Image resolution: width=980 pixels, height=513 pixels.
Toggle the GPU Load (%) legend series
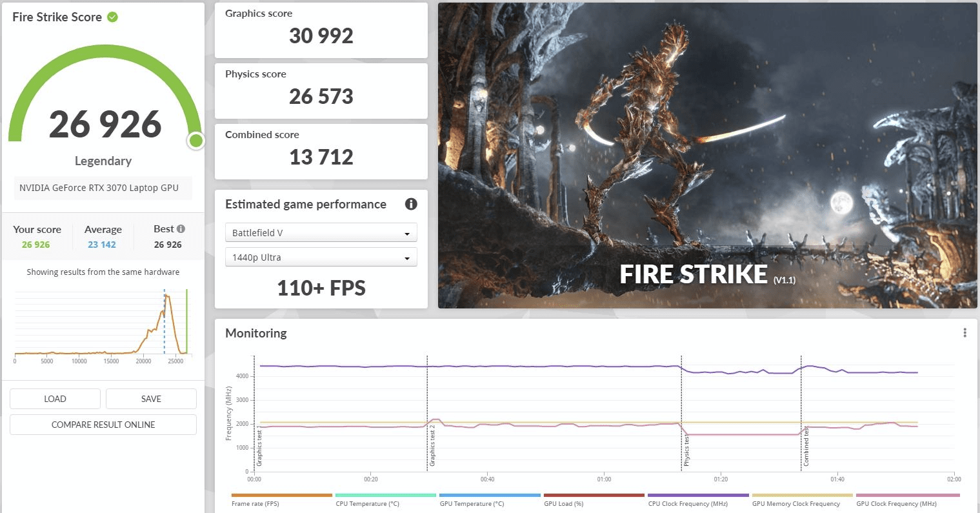tap(594, 500)
